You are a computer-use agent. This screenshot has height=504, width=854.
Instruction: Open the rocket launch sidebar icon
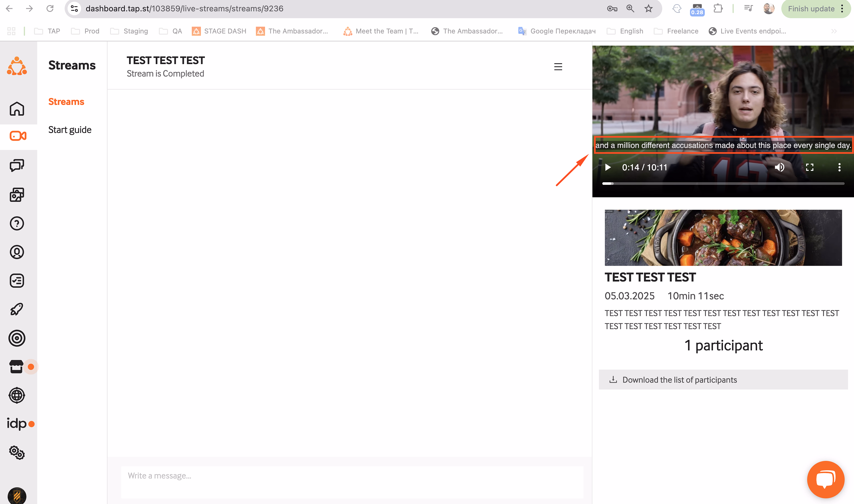(17, 309)
